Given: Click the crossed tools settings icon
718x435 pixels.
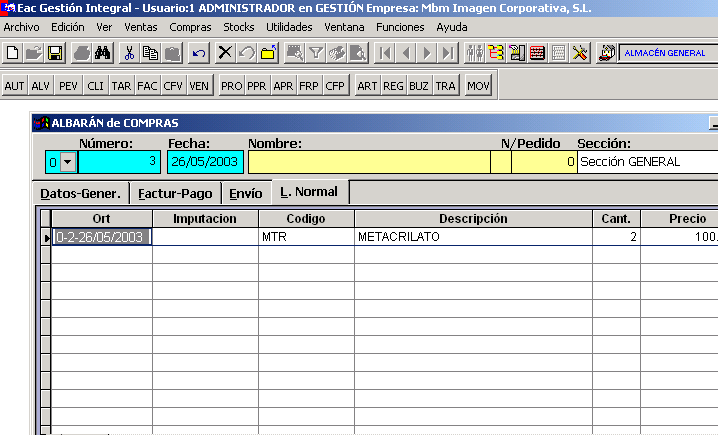Looking at the screenshot, I should 580,53.
